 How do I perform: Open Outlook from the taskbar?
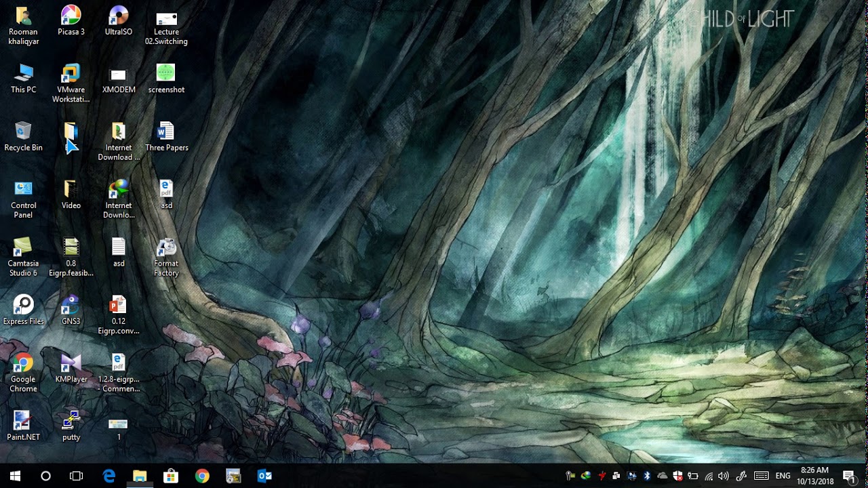(264, 476)
